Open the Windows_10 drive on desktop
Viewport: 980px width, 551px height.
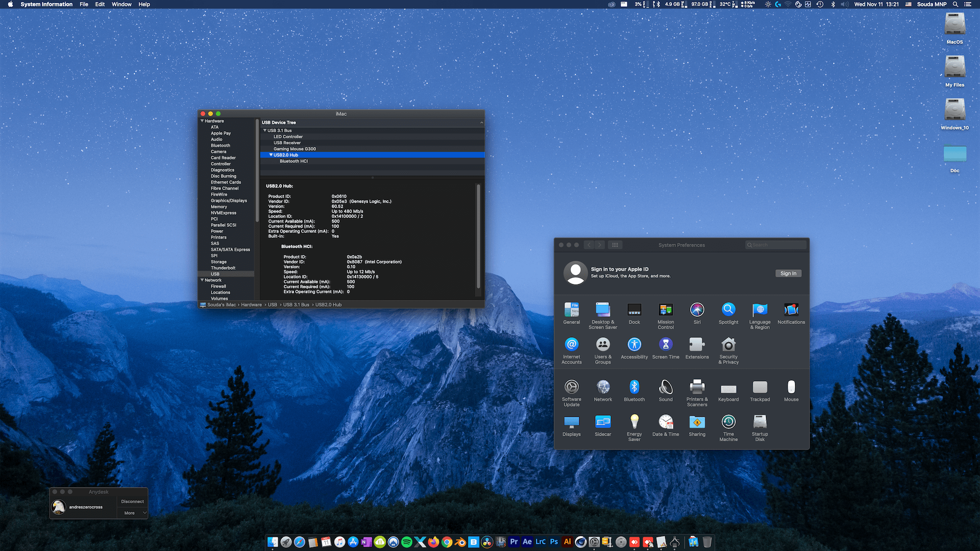click(954, 110)
